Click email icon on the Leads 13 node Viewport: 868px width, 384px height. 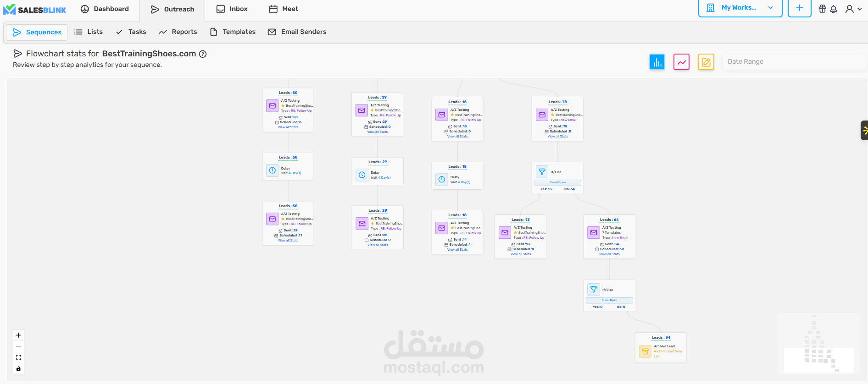click(505, 233)
